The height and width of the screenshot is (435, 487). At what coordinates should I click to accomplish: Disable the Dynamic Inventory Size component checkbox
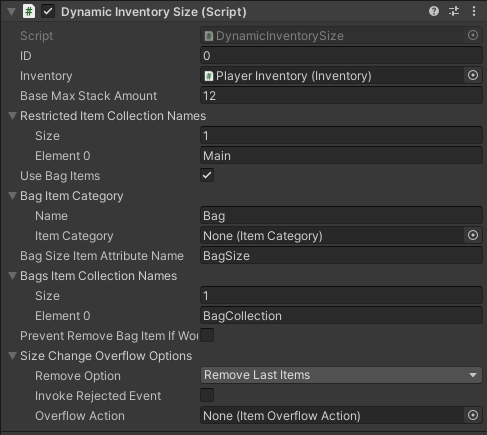48,12
